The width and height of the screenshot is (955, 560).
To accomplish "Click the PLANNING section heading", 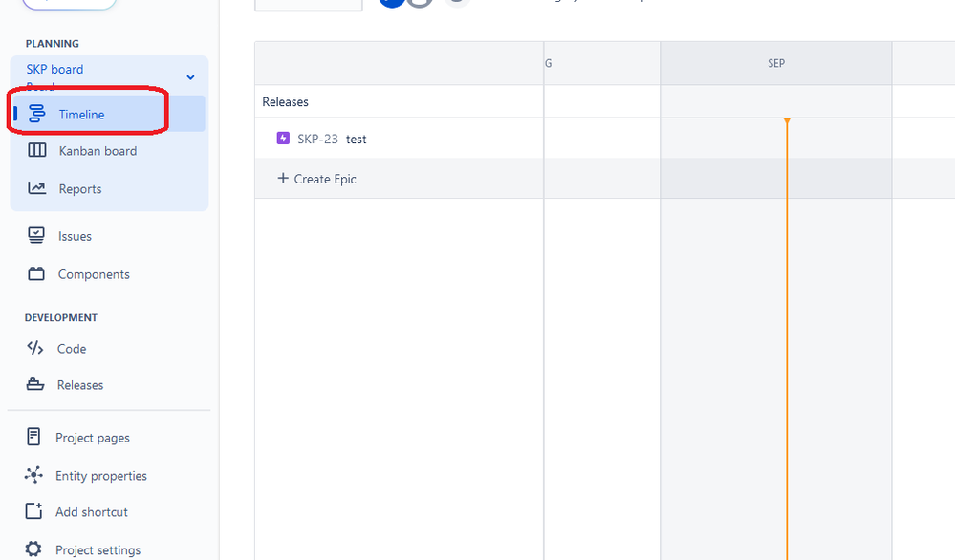I will coord(53,44).
